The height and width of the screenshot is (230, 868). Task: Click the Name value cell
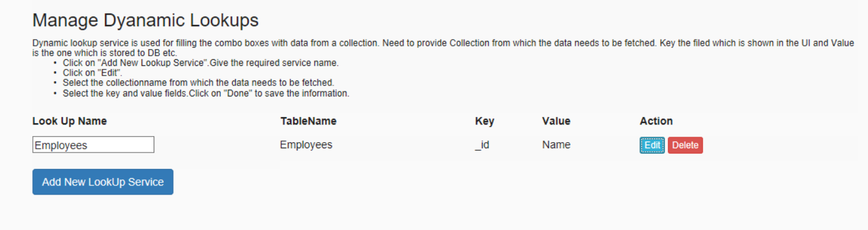coord(556,145)
